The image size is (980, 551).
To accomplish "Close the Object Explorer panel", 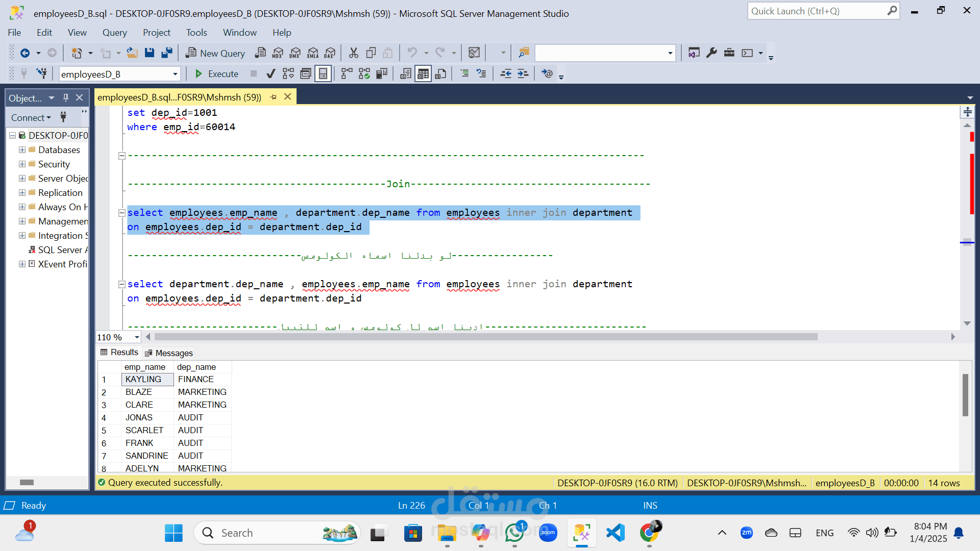I will (80, 97).
